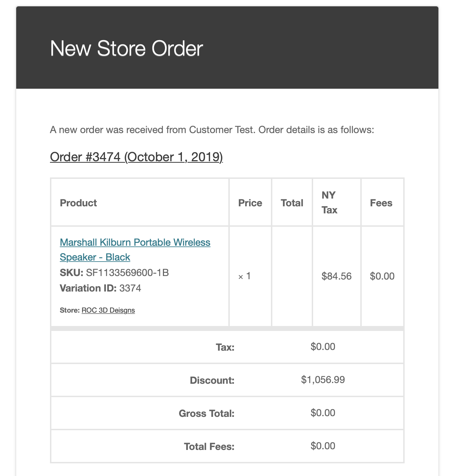The width and height of the screenshot is (456, 476).
Task: Click the SKU SF1133569600-1B text
Action: point(114,273)
